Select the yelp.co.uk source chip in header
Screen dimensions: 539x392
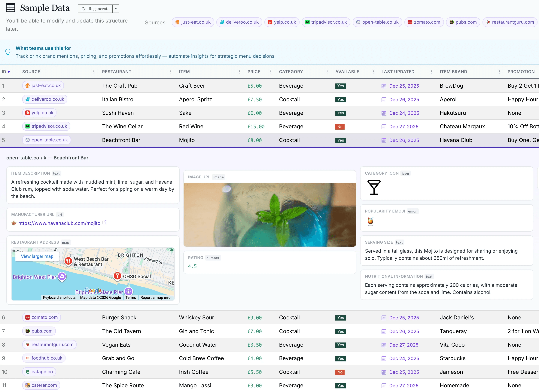[x=282, y=22]
